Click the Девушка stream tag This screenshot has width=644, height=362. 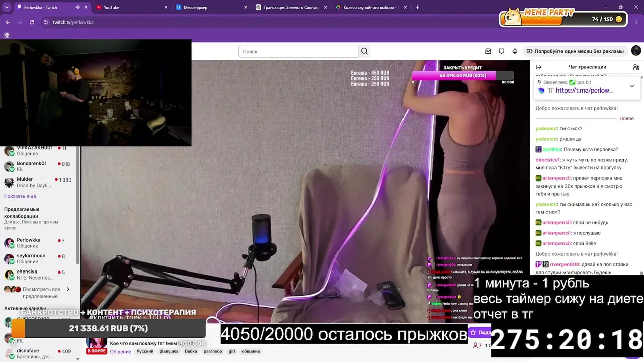169,351
